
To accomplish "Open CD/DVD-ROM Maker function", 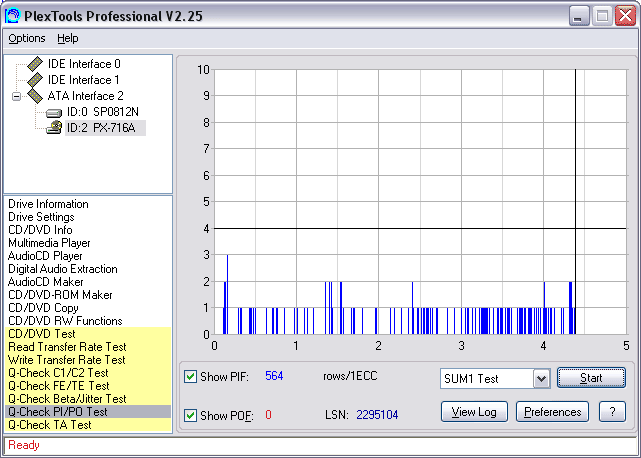I will coord(60,295).
